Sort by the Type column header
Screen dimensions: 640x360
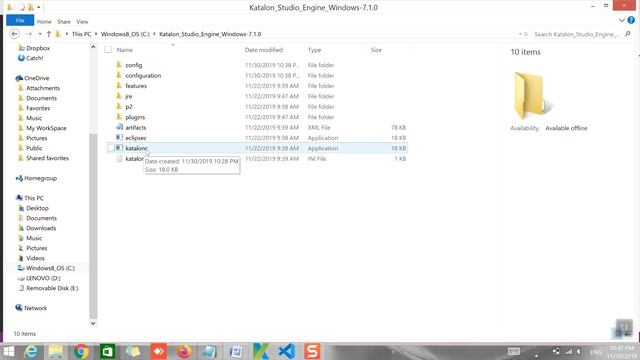click(x=314, y=50)
